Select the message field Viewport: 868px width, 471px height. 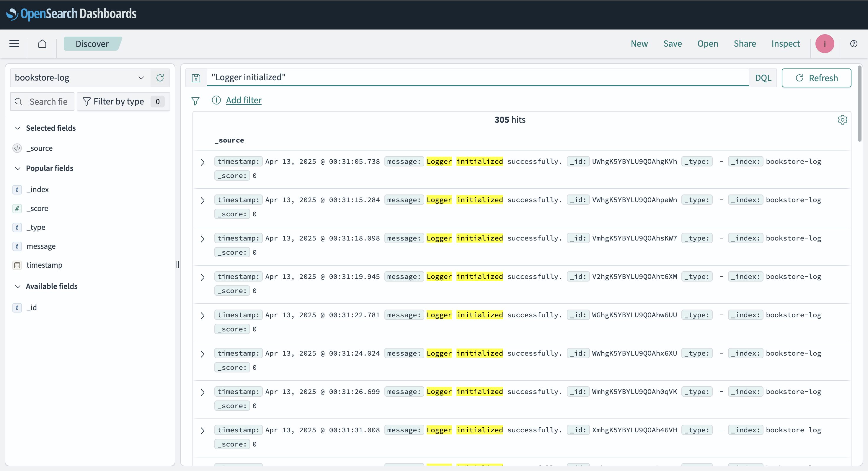coord(41,246)
